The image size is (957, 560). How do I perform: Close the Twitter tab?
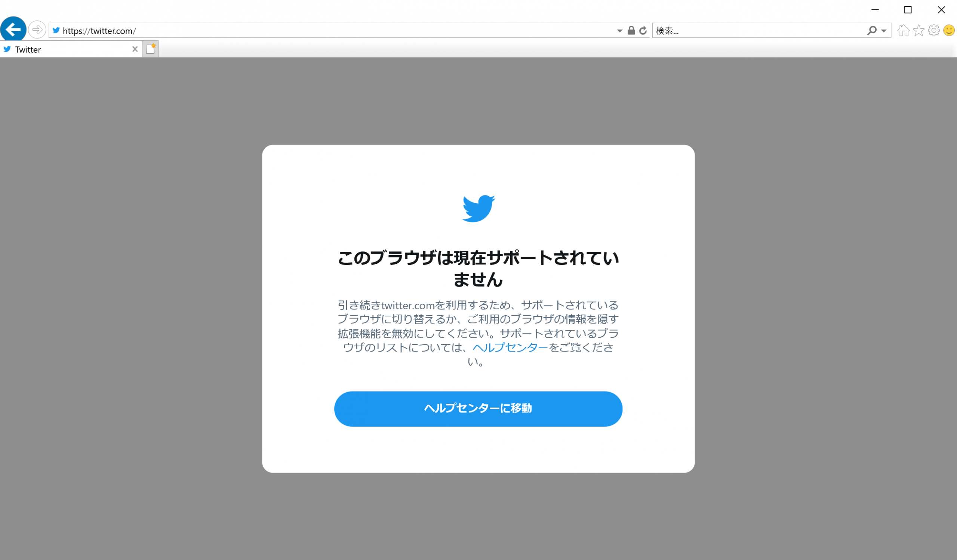tap(135, 49)
